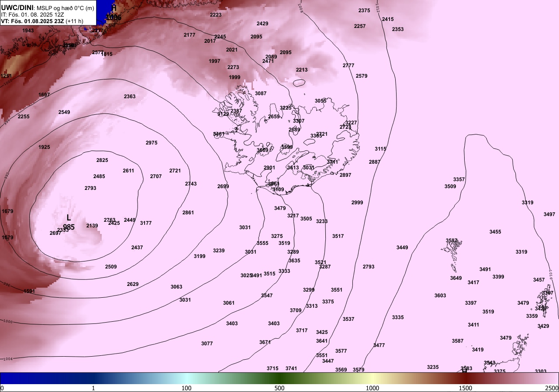The image size is (559, 392).
Task: Click the height value 3115
Action: (x=380, y=149)
